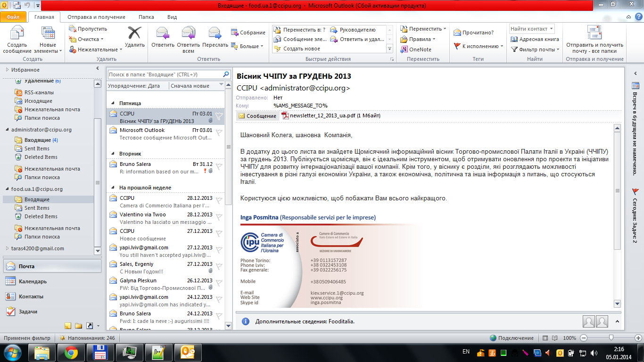Open the newsletter_12_2013_ua.pdf attachment
The image size is (644, 362).
(331, 115)
